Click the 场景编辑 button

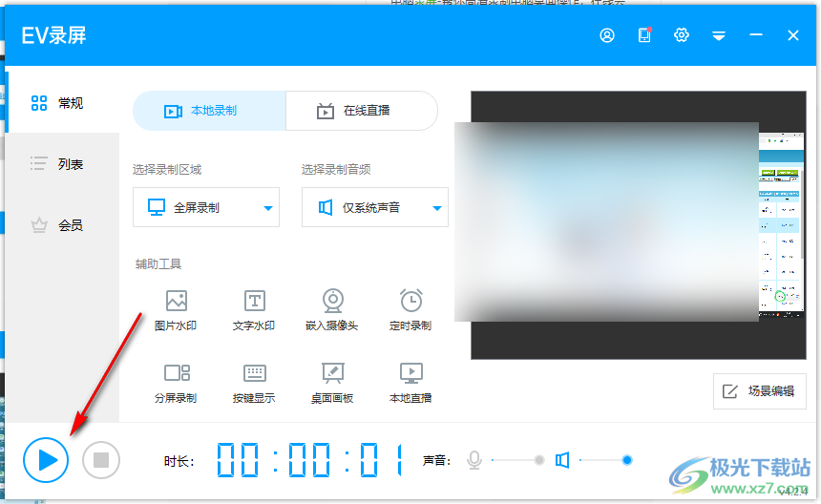pyautogui.click(x=759, y=391)
